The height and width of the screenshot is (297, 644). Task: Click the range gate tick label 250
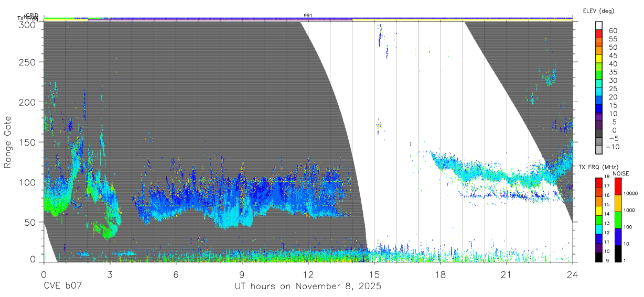point(28,62)
